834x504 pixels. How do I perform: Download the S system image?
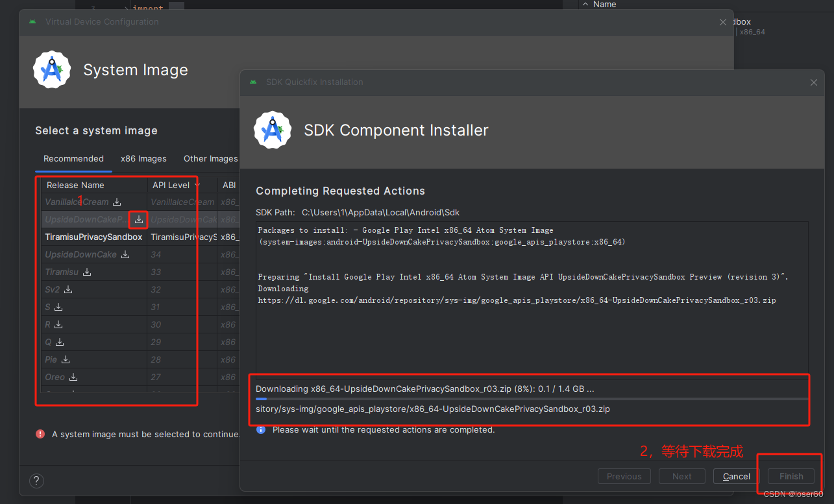[x=58, y=307]
